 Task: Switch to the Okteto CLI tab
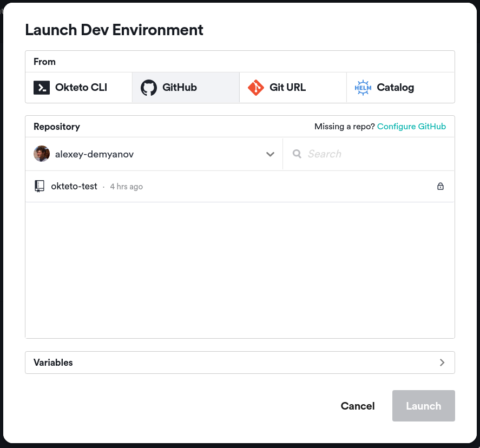tap(78, 87)
